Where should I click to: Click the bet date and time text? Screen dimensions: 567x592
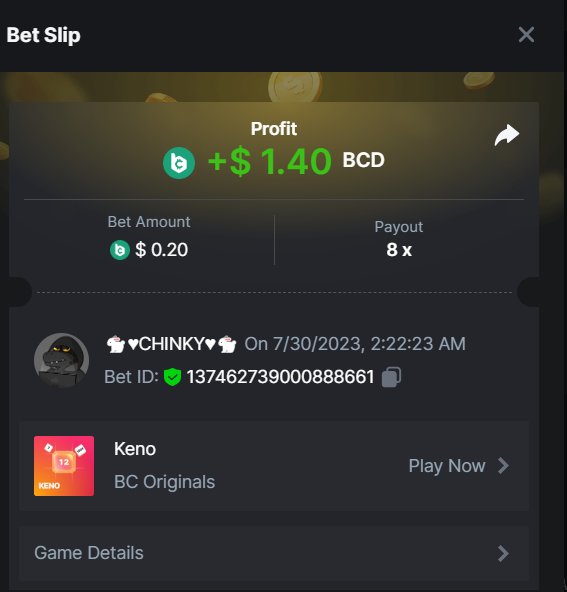(x=355, y=344)
